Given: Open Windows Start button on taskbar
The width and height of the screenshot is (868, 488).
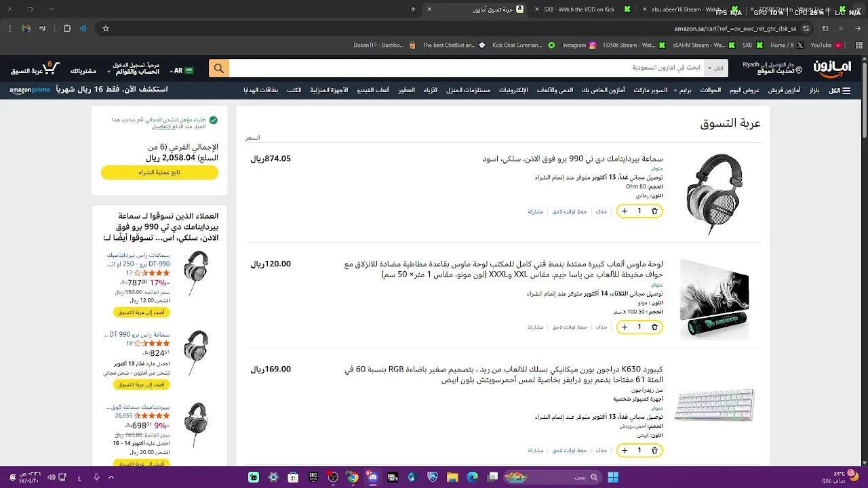Looking at the screenshot, I should click(613, 477).
